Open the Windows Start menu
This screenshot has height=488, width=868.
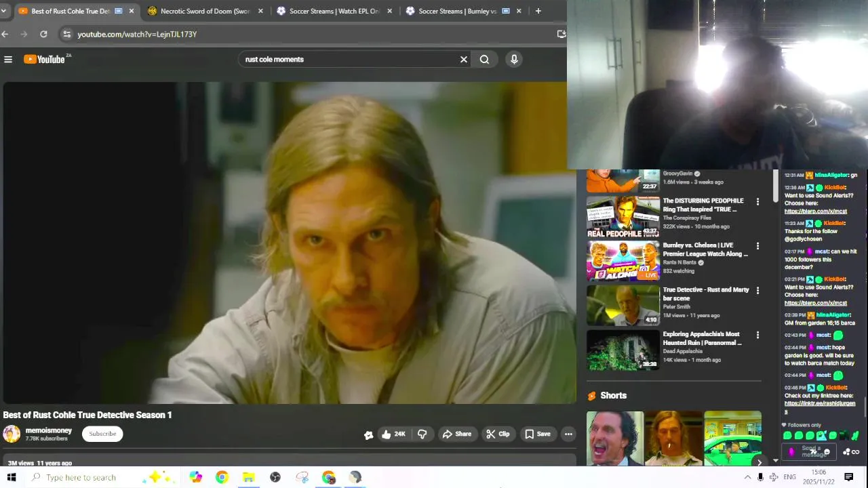[12, 477]
